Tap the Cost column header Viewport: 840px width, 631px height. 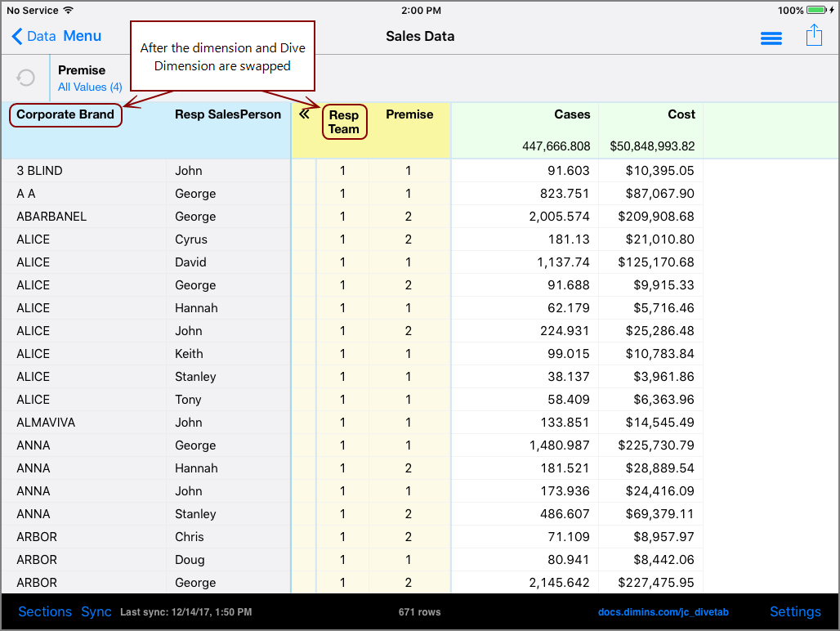point(681,114)
